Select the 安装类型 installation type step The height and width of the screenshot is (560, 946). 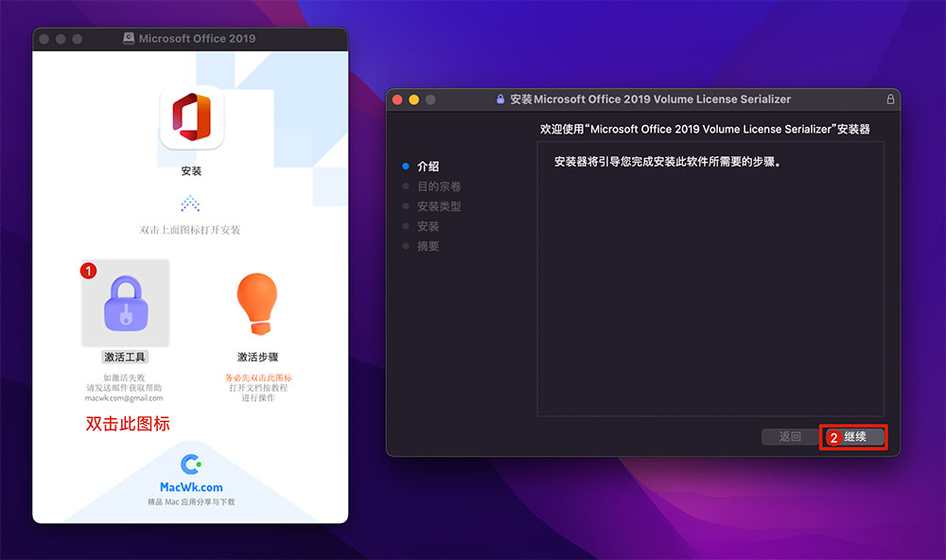439,206
